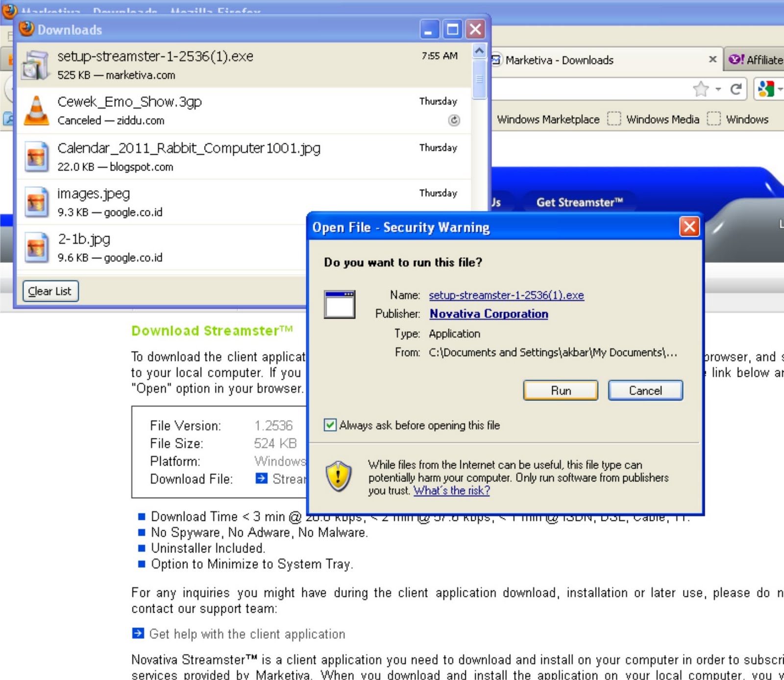
Task: Click the Yahoo icon on Affiliate tab
Action: coord(736,60)
